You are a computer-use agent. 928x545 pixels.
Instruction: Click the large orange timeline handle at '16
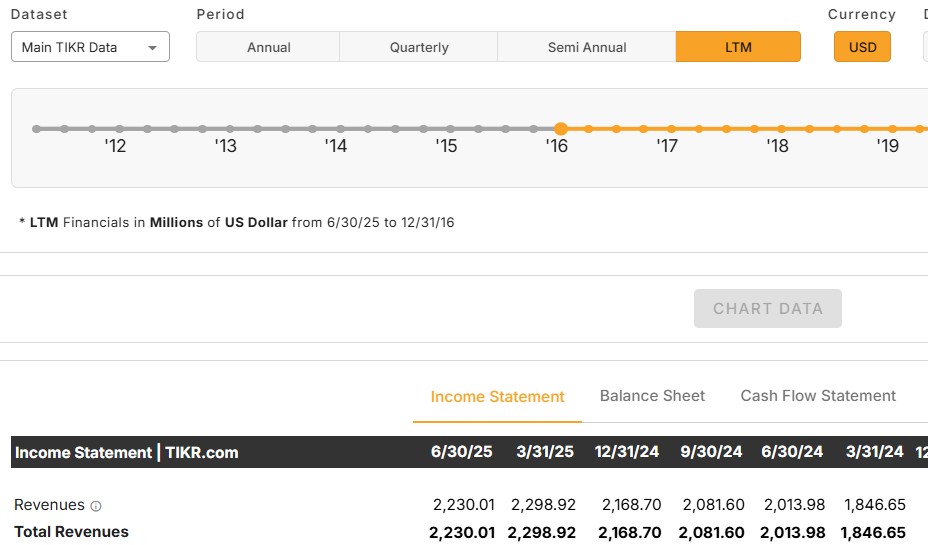pos(561,129)
